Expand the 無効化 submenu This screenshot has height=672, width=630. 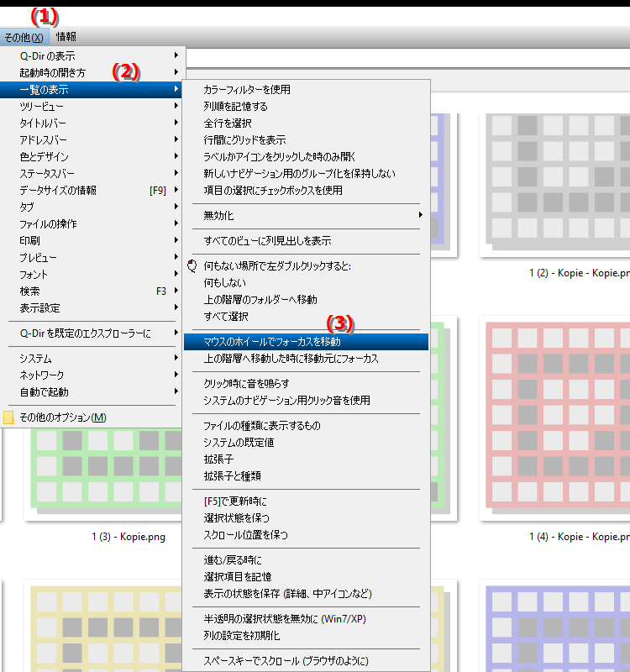pyautogui.click(x=306, y=215)
